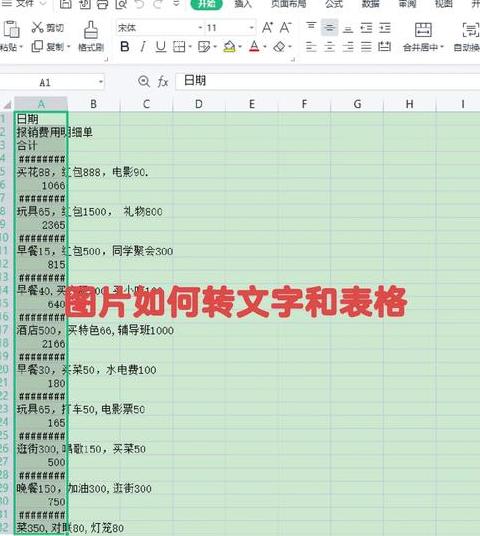Decrease font size with smaller A icon
This screenshot has height=536, width=480.
click(x=285, y=27)
